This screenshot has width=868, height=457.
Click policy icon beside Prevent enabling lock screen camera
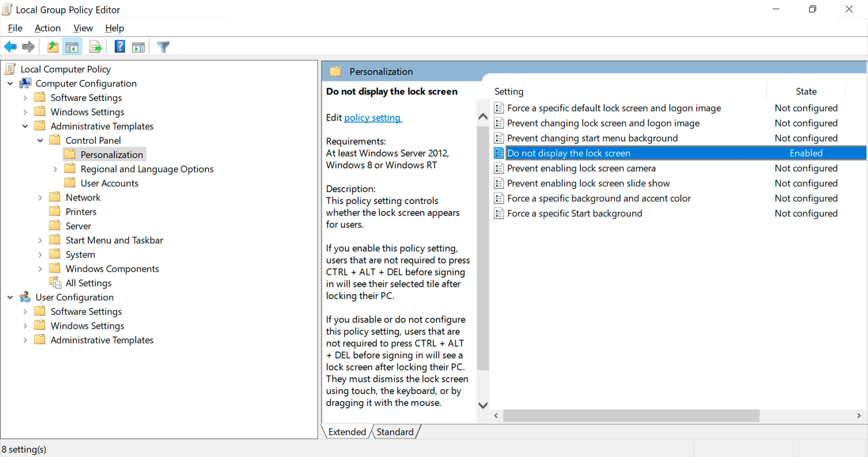point(499,168)
